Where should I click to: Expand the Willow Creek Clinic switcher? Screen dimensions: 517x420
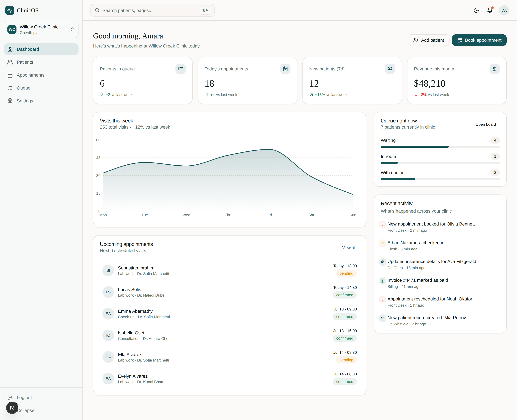(41, 30)
